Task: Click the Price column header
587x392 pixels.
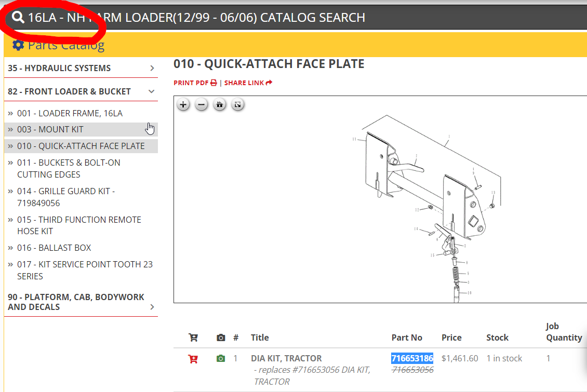Action: pyautogui.click(x=451, y=337)
